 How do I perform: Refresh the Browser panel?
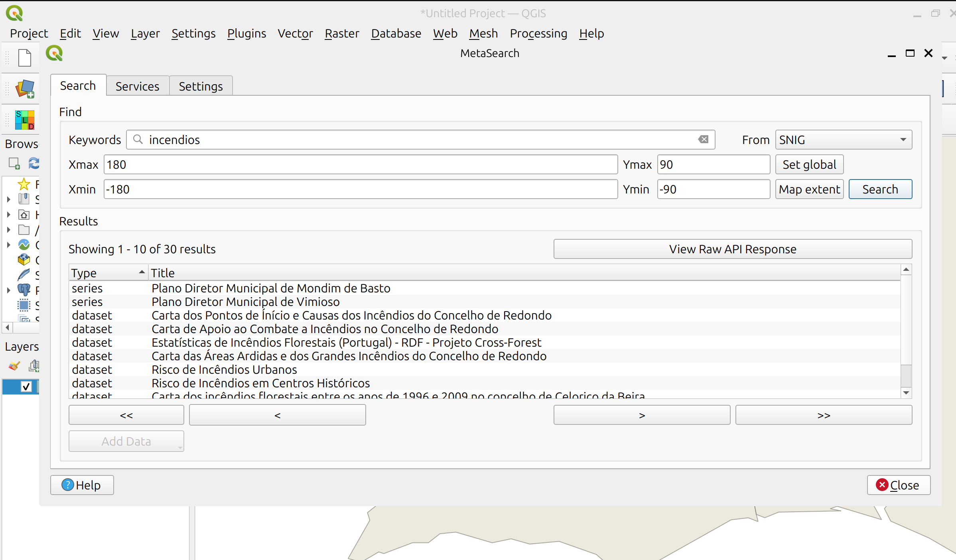34,164
